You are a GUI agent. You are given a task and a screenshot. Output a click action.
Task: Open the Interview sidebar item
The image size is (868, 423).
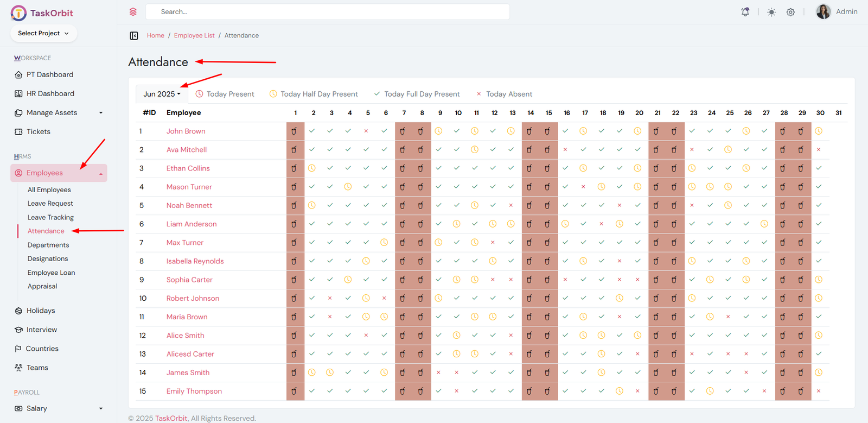(41, 330)
